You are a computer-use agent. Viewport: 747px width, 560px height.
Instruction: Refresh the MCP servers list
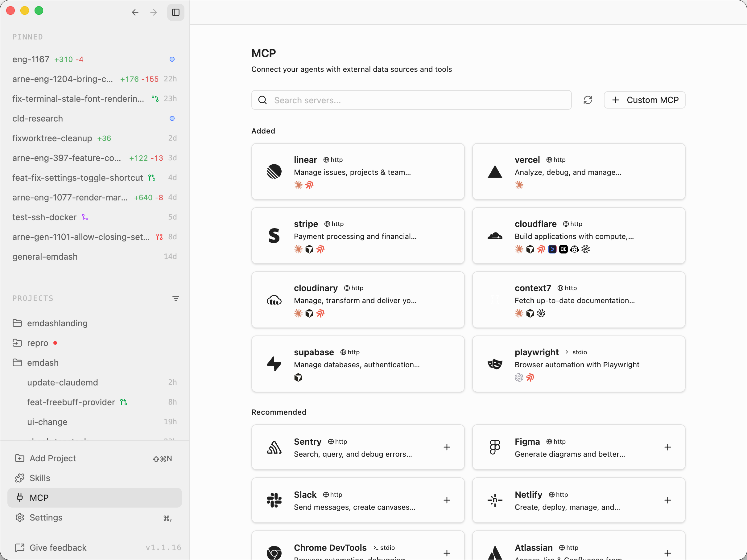pyautogui.click(x=588, y=100)
